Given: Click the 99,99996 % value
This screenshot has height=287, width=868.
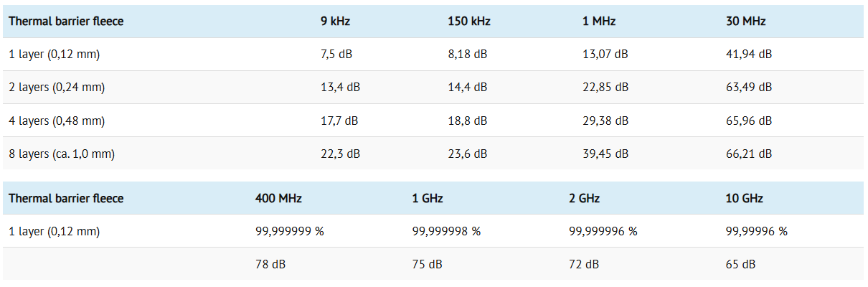Looking at the screenshot, I should [x=756, y=231].
